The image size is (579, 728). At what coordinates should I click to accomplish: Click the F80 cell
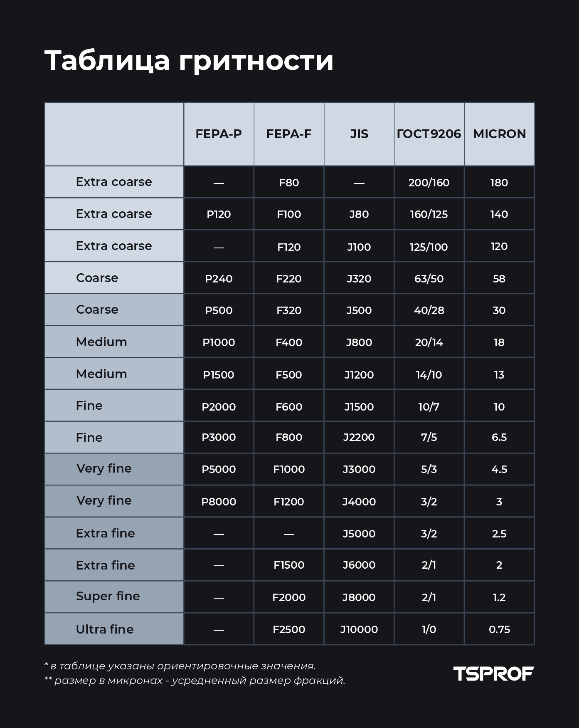(289, 183)
